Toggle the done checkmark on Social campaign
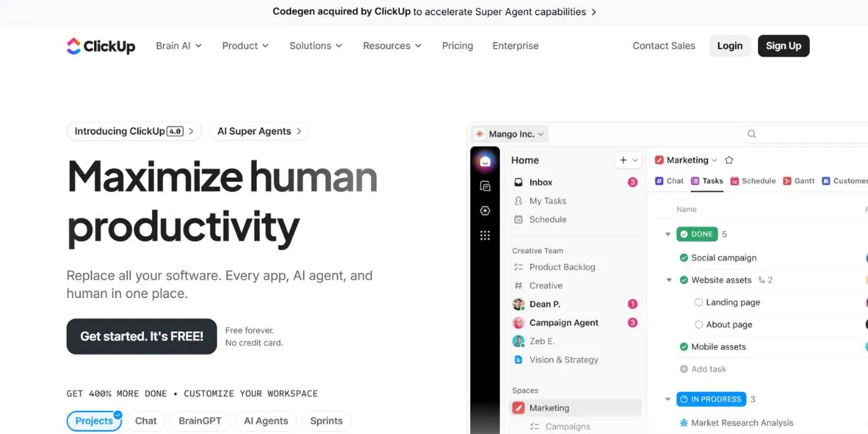 684,257
